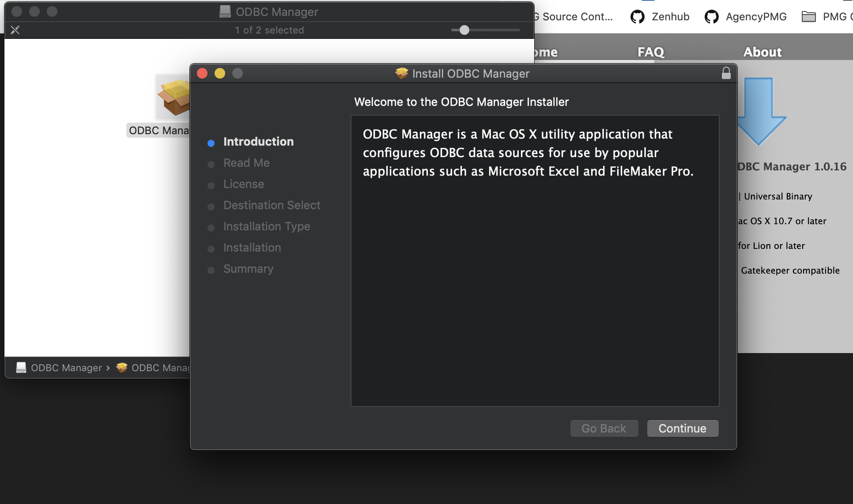Viewport: 853px width, 504px height.
Task: Minimize the Install ODBC Manager window
Action: click(x=220, y=73)
